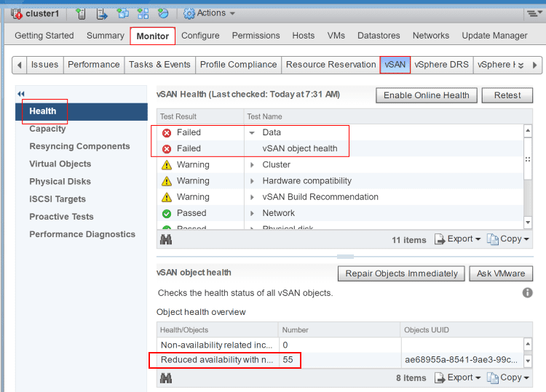546x392 pixels.
Task: Select the vSAN object health test row
Action: (340, 148)
